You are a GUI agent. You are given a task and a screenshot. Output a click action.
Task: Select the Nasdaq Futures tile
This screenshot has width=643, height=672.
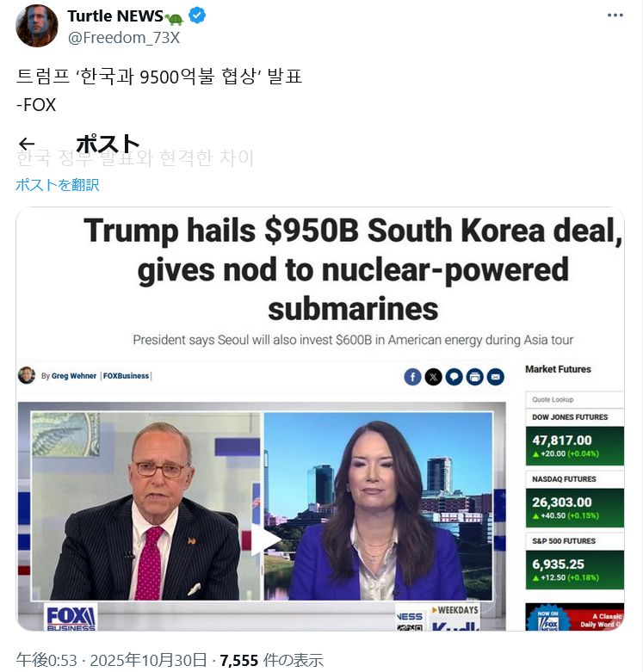click(x=574, y=500)
